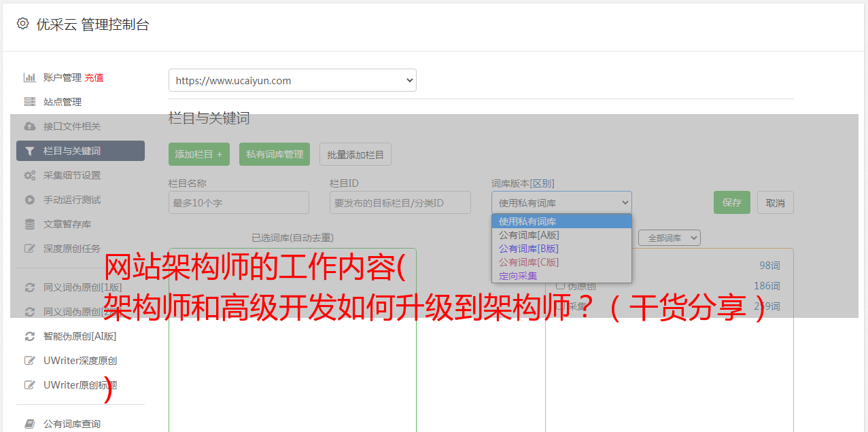Screen dimensions: 868x432
Task: Click the refresh icon for 同义词伪原创[1版]
Action: coord(29,287)
